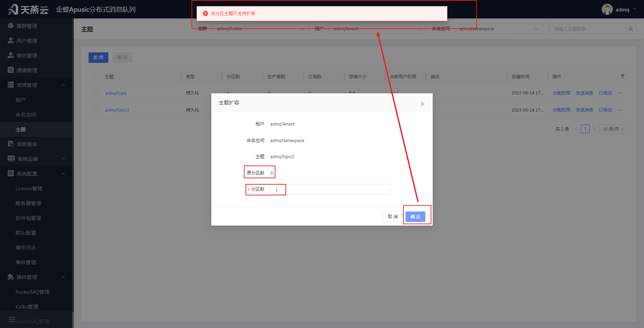Check the admqTopic row checkbox
This screenshot has height=328, width=644.
[96, 93]
